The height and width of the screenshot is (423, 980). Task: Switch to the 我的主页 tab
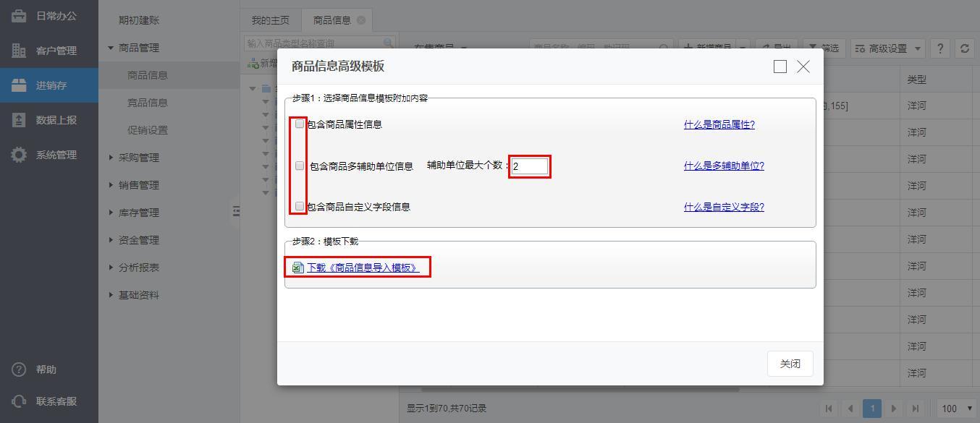tap(270, 20)
